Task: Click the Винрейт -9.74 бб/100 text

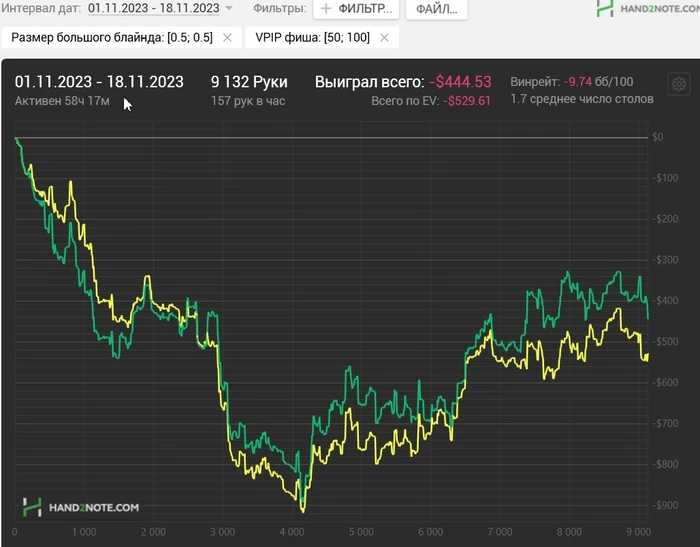Action: (572, 82)
